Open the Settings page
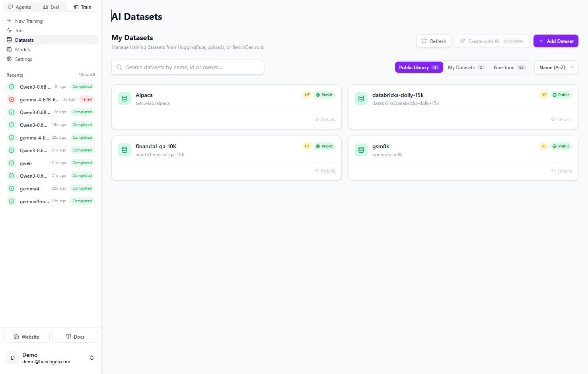 pyautogui.click(x=51, y=59)
